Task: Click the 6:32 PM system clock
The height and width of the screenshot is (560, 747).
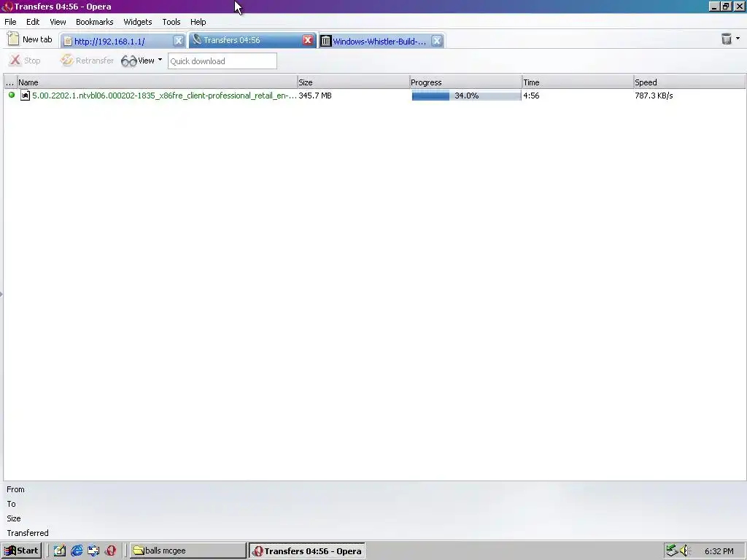Action: click(719, 551)
